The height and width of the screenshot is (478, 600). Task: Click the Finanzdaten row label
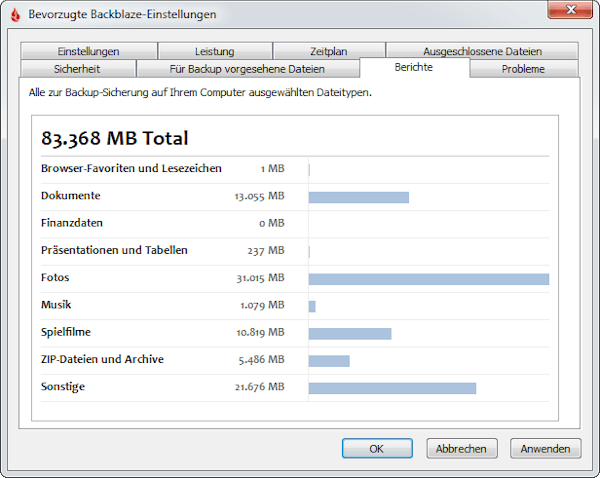[72, 223]
